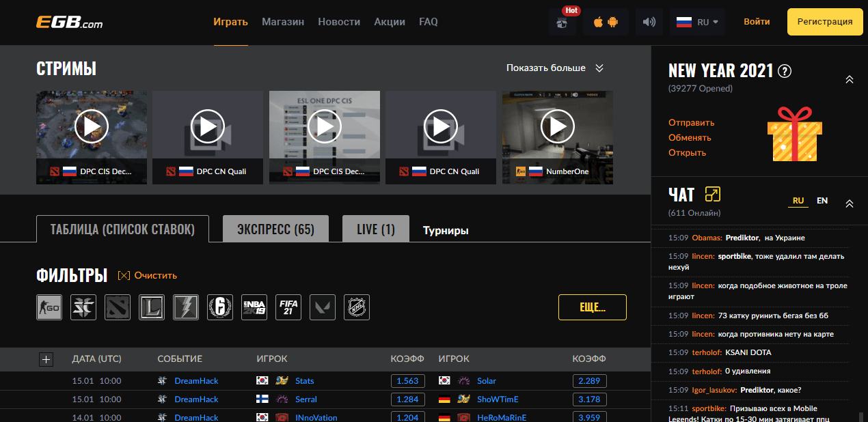Click chat message KSANI DOTA from terholof

(x=748, y=352)
